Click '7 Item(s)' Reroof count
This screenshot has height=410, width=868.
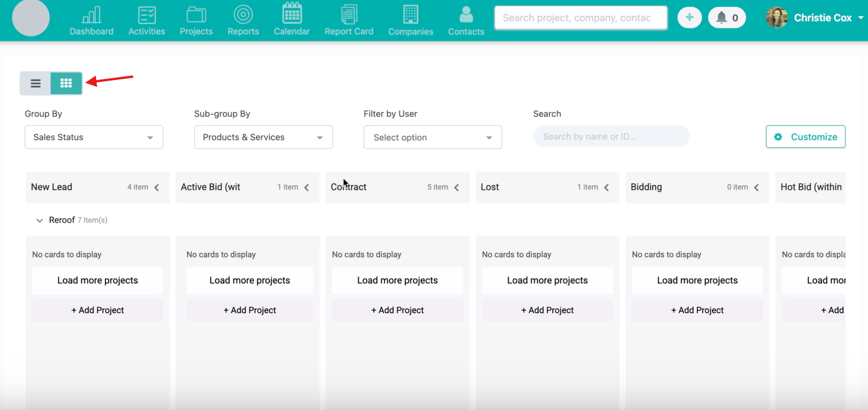(92, 220)
